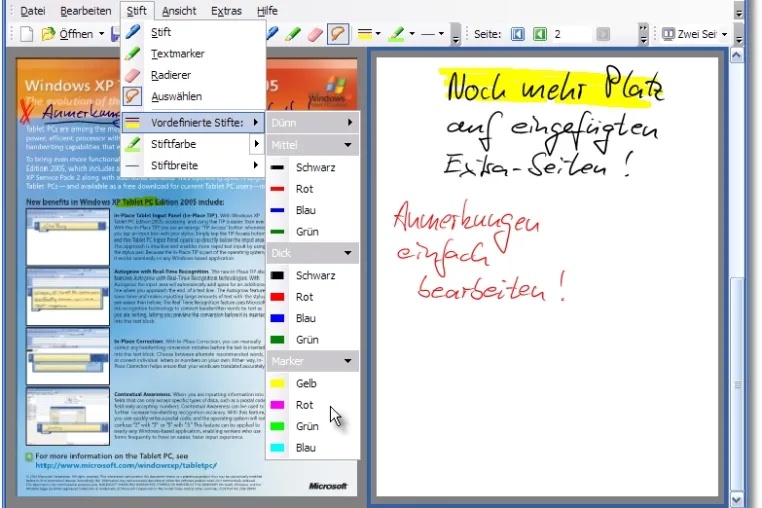Image resolution: width=762 pixels, height=508 pixels.
Task: Close the open Stift menu header
Action: (x=136, y=11)
